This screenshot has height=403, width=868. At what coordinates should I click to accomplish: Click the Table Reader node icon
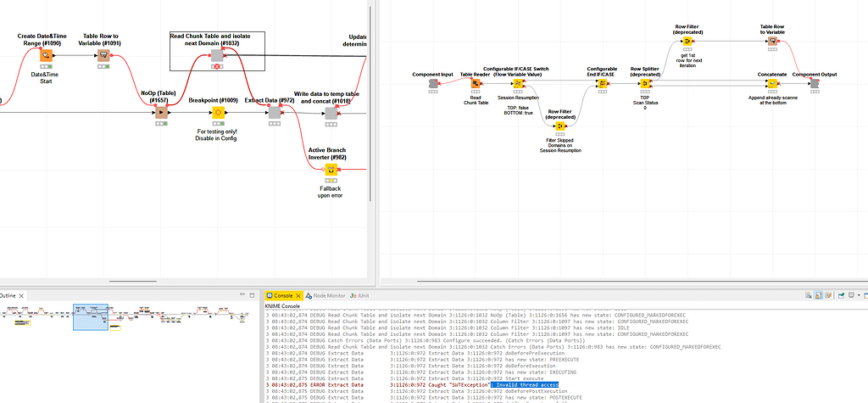476,84
